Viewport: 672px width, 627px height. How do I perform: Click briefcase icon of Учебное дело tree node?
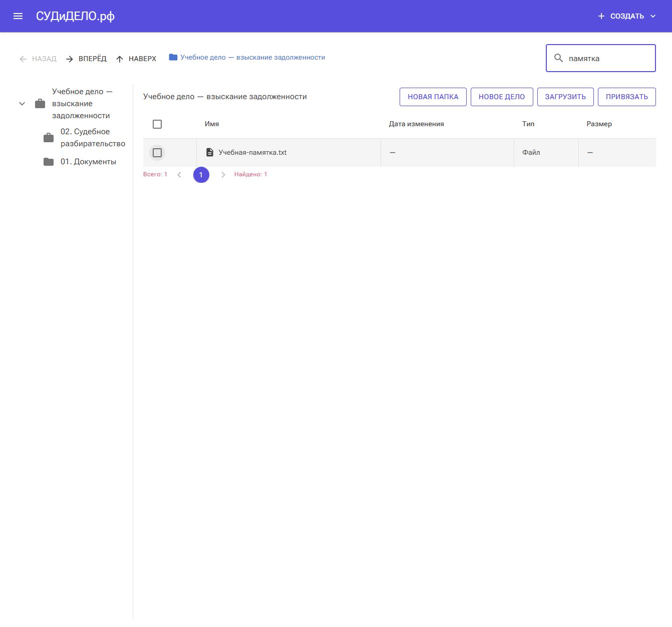[40, 104]
